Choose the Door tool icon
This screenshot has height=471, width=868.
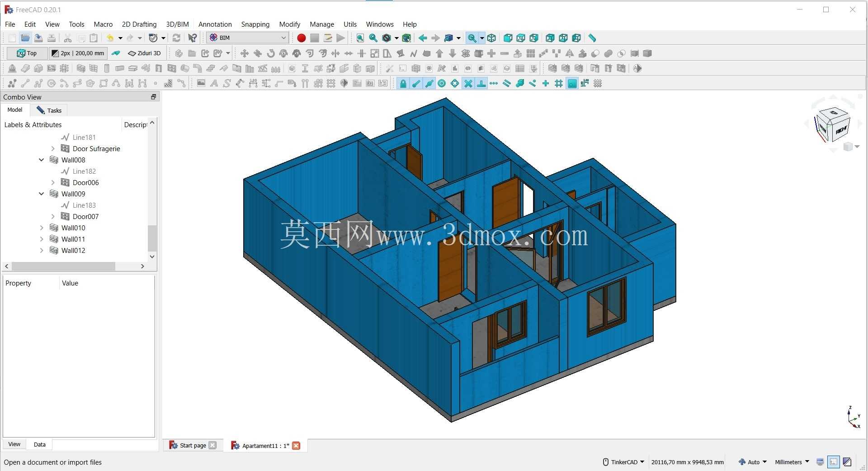tap(159, 68)
